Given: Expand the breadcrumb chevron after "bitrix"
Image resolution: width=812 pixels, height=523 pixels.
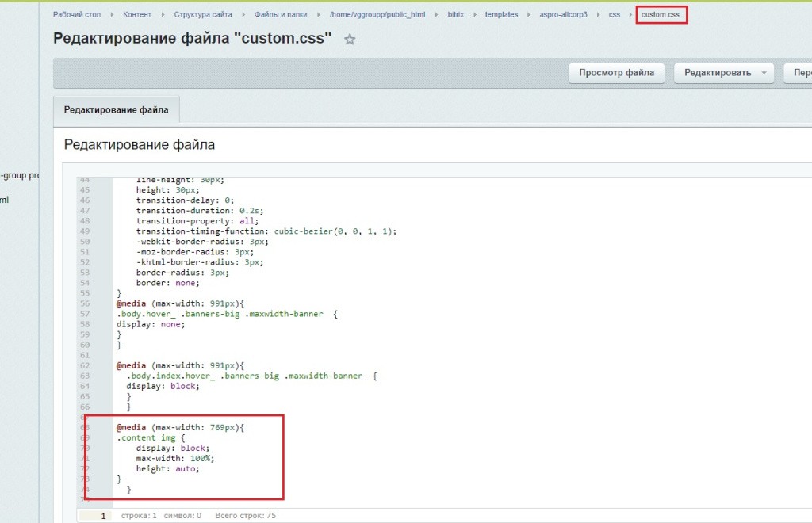Looking at the screenshot, I should point(474,13).
